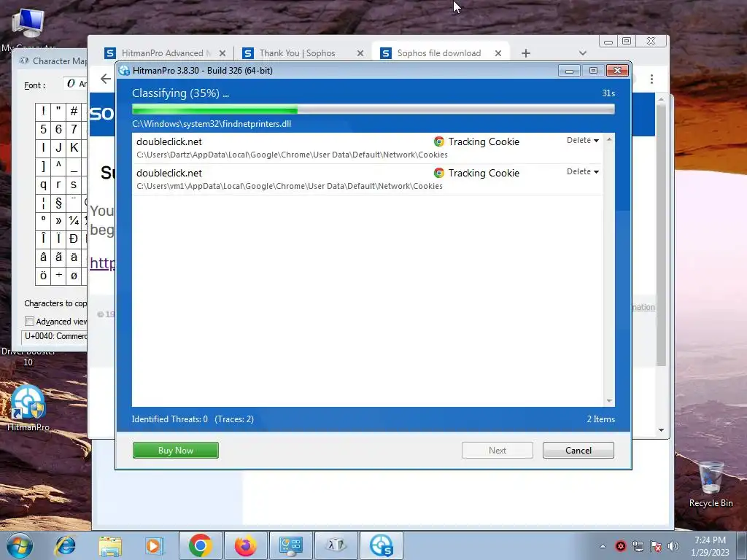Open My Computer desktop icon
Viewport: 747px width, 560px height.
tap(28, 28)
